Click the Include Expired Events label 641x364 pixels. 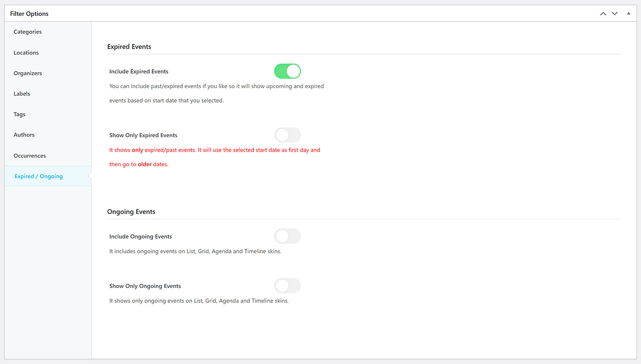coord(139,72)
